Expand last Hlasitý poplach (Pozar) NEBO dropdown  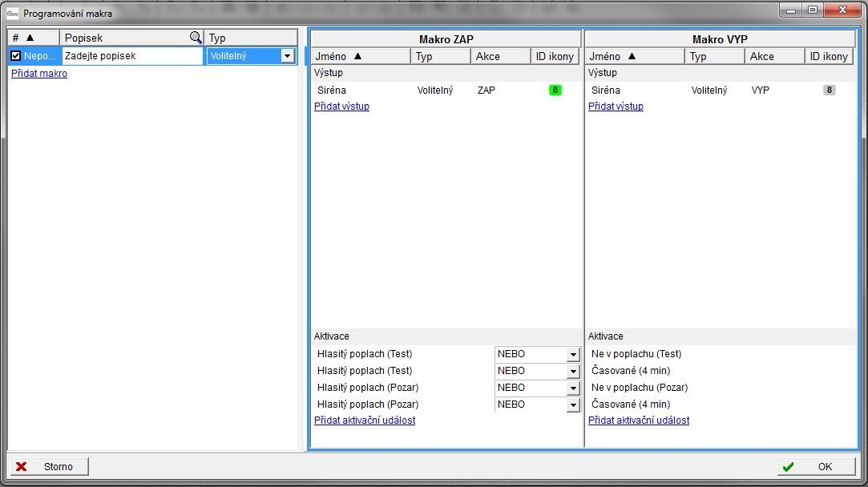click(572, 404)
